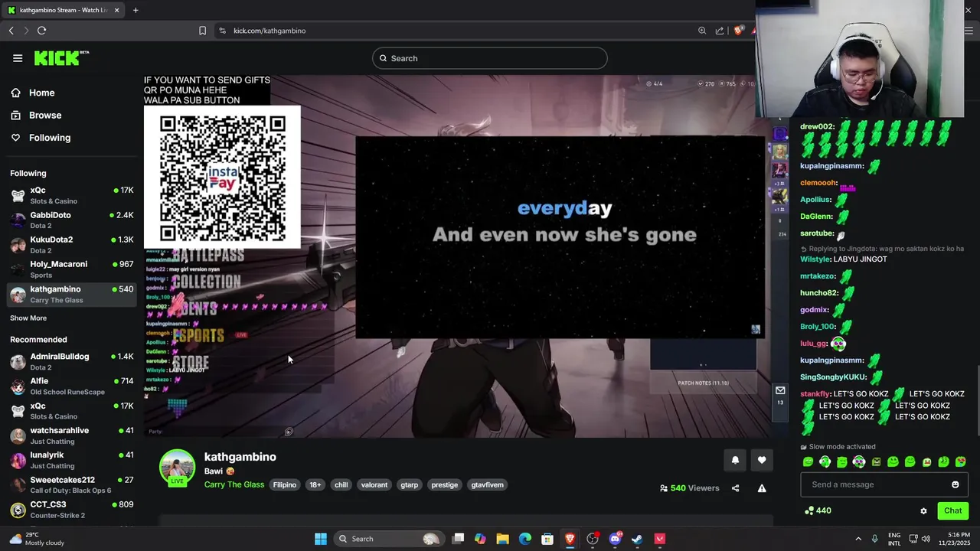
Task: Click the InstaPay QR code in the stream
Action: pyautogui.click(x=223, y=178)
